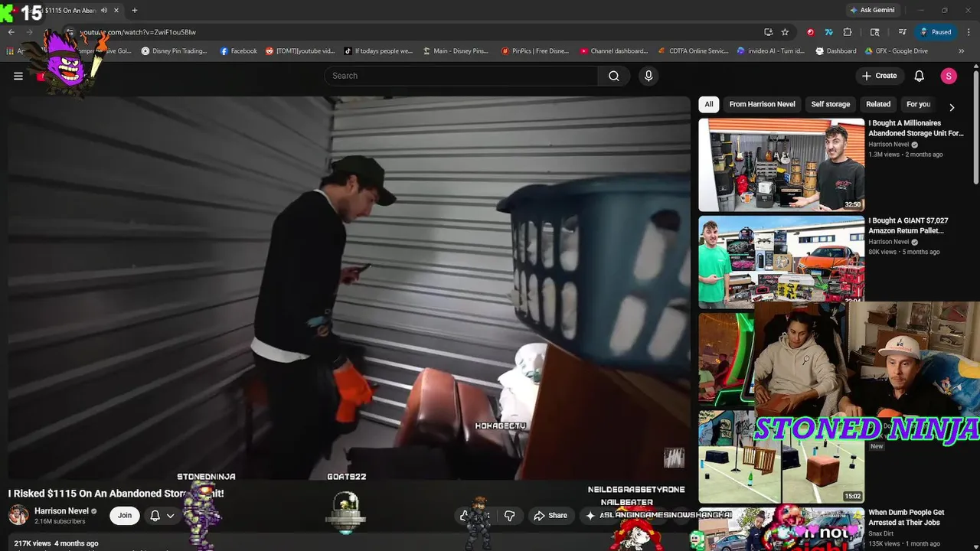This screenshot has height=551, width=980.
Task: Show more filter chips with right arrow
Action: click(952, 108)
